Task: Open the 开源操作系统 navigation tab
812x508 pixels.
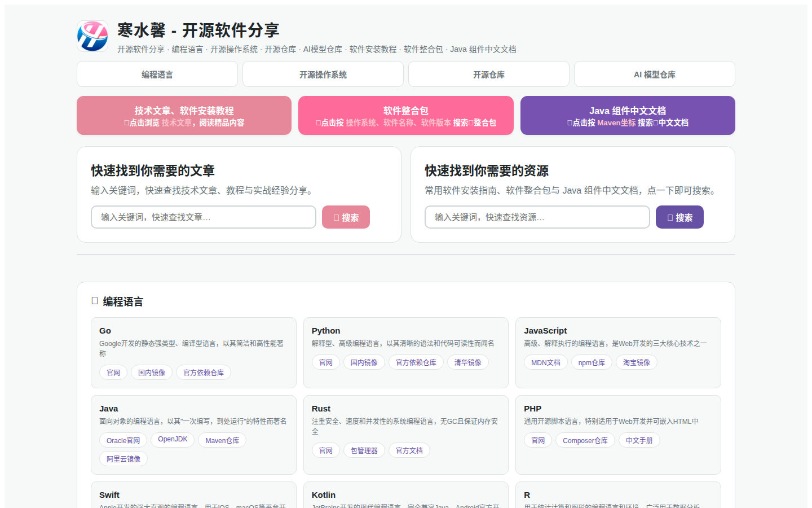Action: point(323,74)
